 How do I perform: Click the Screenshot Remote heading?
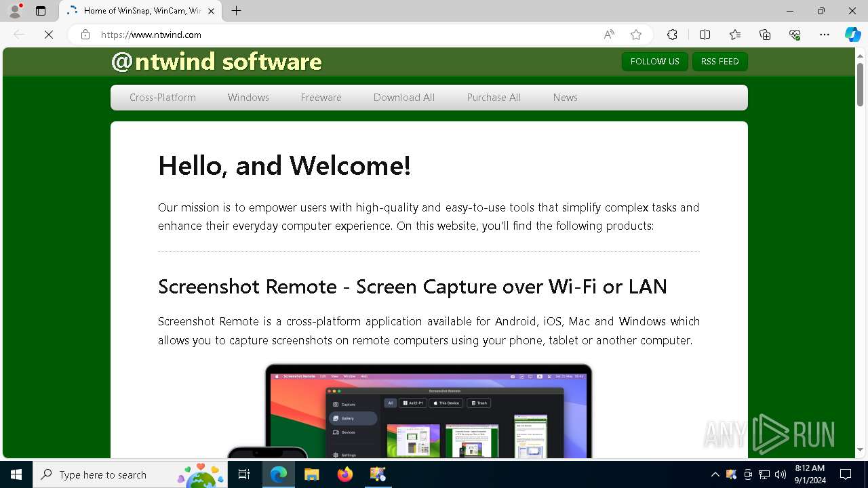coord(412,287)
